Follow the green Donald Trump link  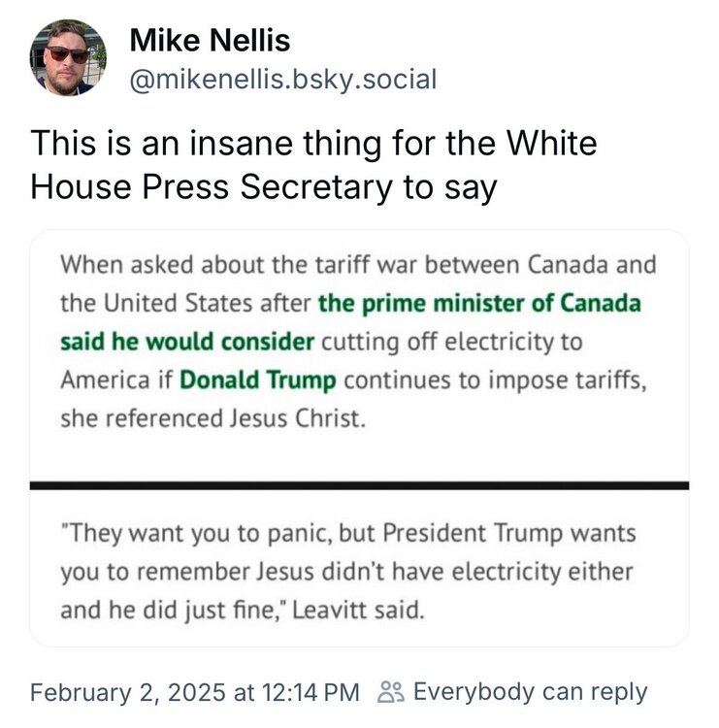click(258, 379)
